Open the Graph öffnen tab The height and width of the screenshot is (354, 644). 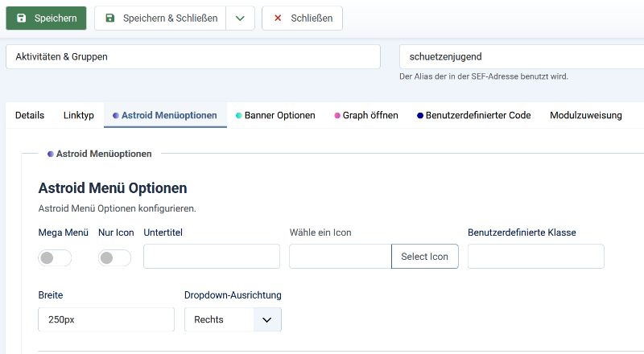click(x=366, y=115)
